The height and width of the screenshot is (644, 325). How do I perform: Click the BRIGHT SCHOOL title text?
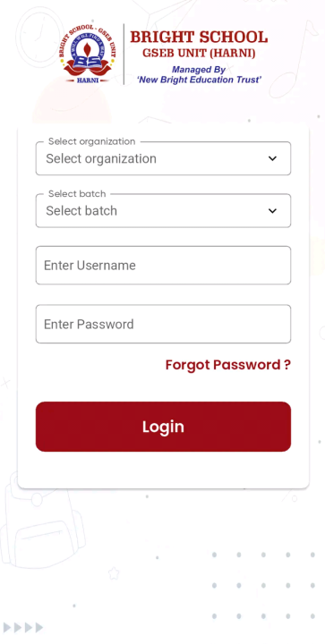[x=199, y=38]
